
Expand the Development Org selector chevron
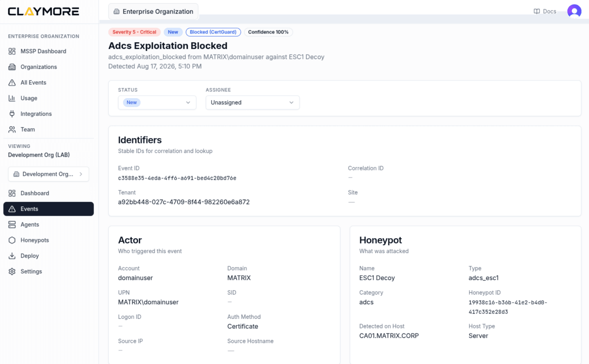click(81, 174)
